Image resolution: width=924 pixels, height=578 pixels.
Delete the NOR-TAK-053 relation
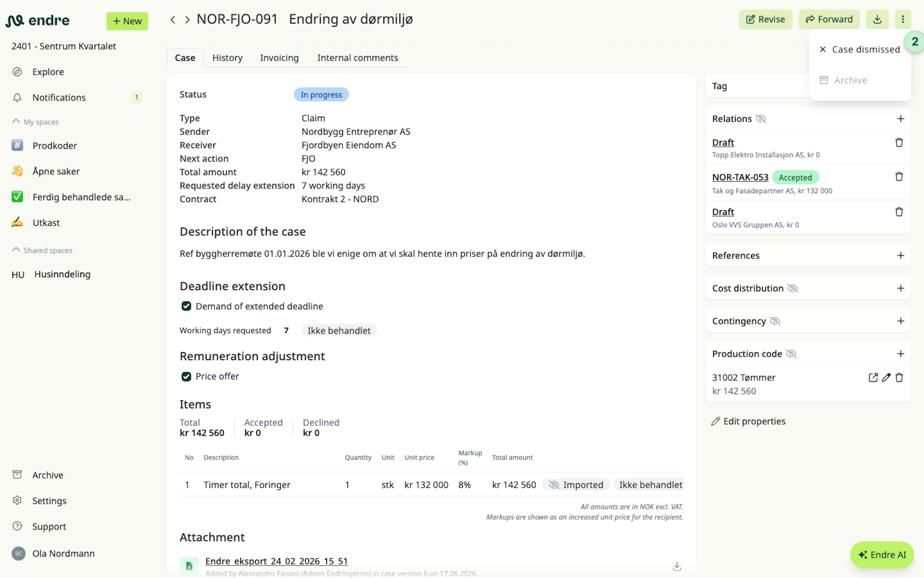(x=899, y=177)
